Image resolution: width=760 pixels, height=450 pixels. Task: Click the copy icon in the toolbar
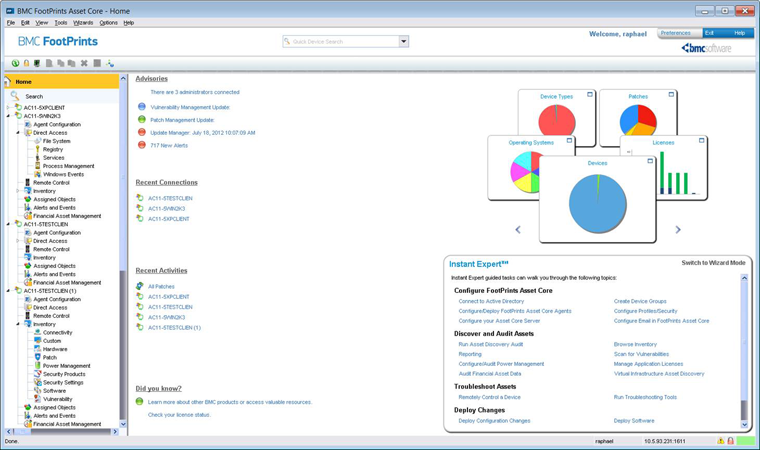coord(61,63)
